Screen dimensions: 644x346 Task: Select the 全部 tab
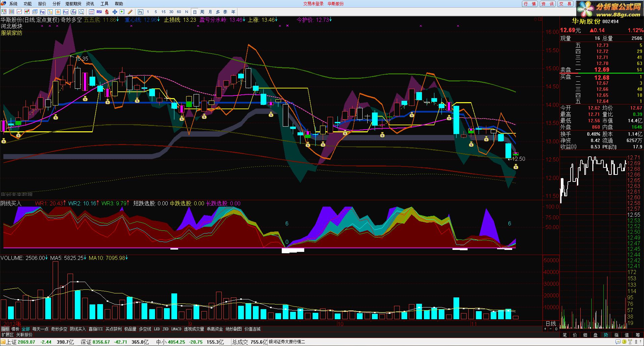click(25, 329)
